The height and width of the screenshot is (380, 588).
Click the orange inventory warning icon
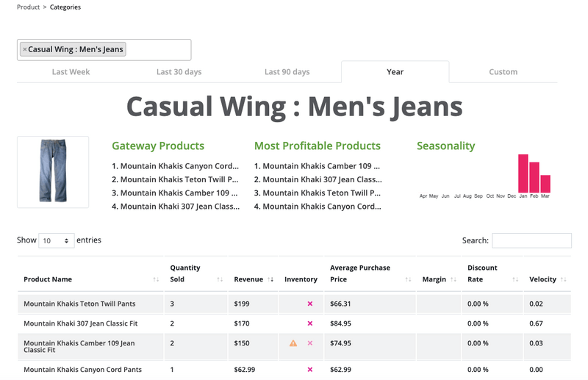(x=293, y=343)
